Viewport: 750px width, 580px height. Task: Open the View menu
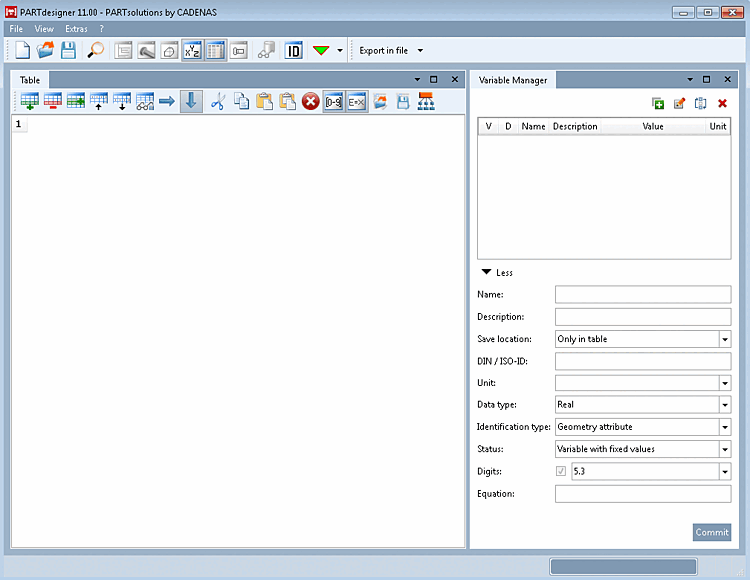click(x=44, y=29)
